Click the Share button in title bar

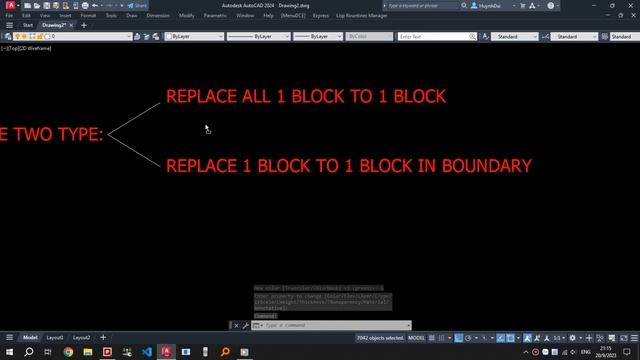137,6
